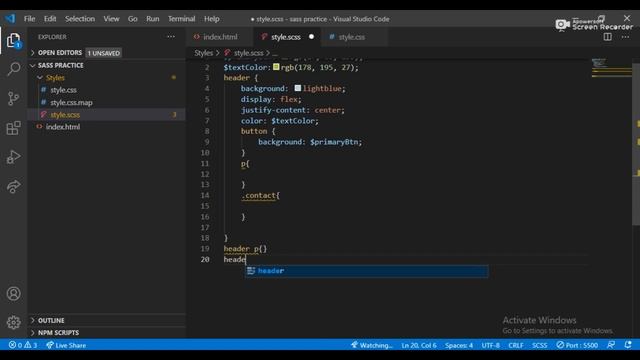Screen dimensions: 640x360
Task: Select style.scss in the explorer tree
Action: point(65,115)
